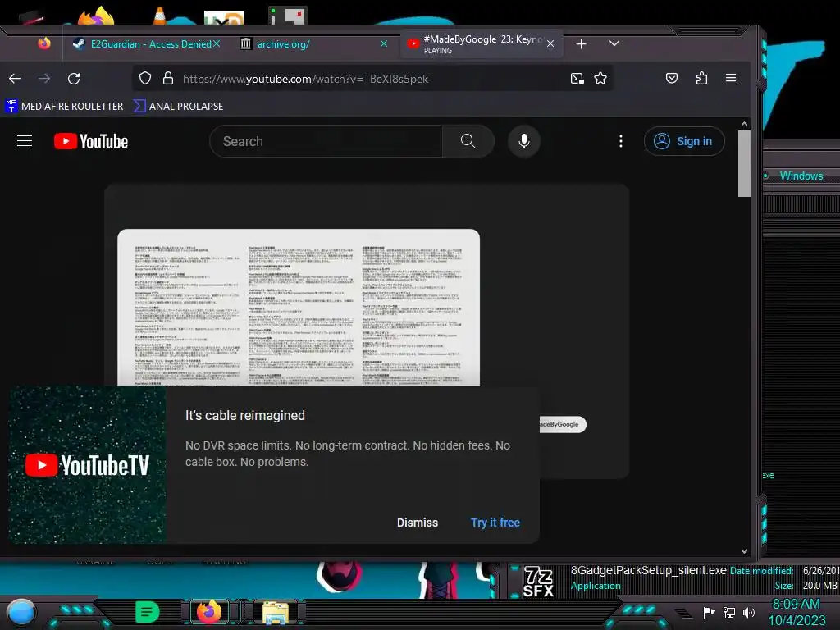Close the E2Guardian tab
The height and width of the screenshot is (630, 840).
(217, 44)
